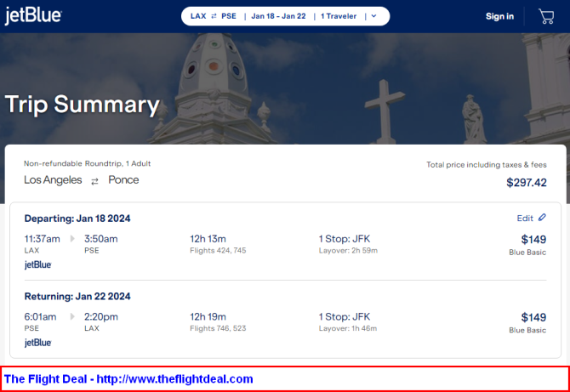Click the round-trip arrows in search pill
The image size is (570, 392).
pyautogui.click(x=214, y=16)
